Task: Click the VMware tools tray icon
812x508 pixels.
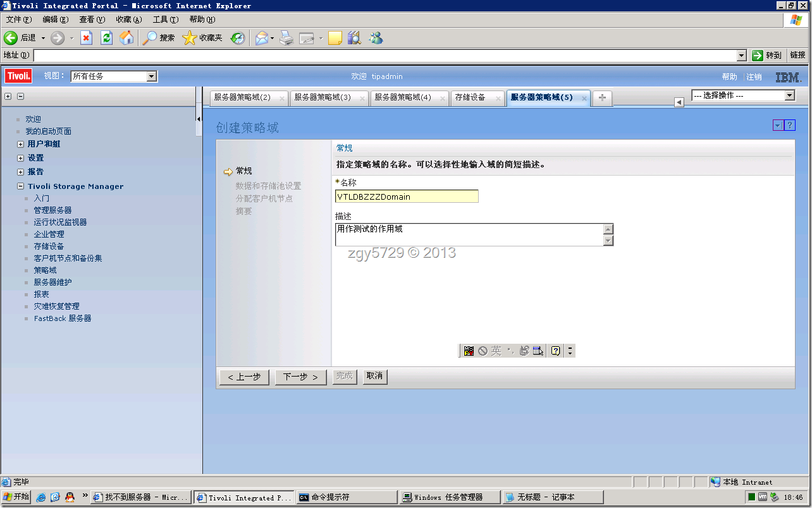Action: click(762, 497)
